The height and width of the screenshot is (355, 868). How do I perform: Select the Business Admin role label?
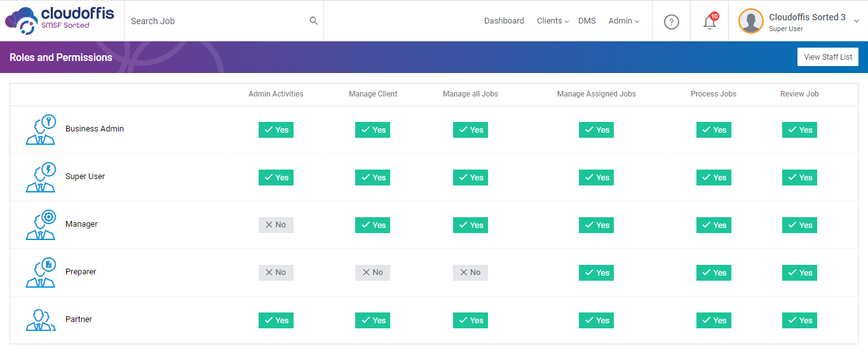[95, 129]
